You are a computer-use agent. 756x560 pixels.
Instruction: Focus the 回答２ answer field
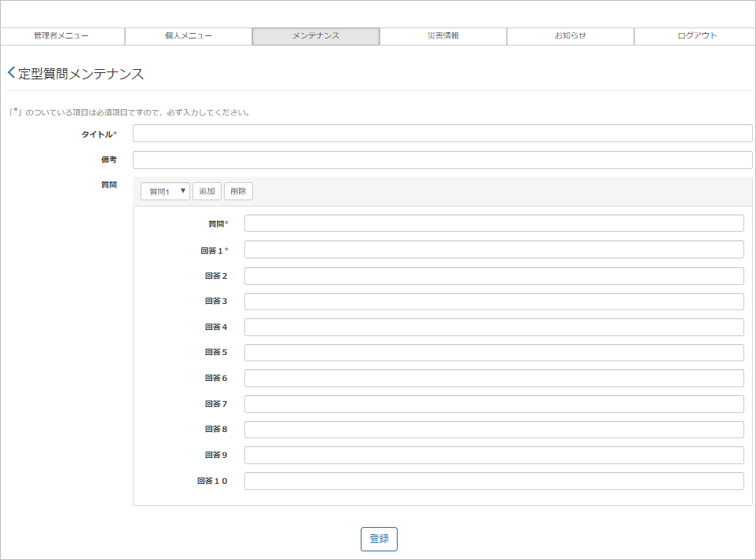[494, 276]
